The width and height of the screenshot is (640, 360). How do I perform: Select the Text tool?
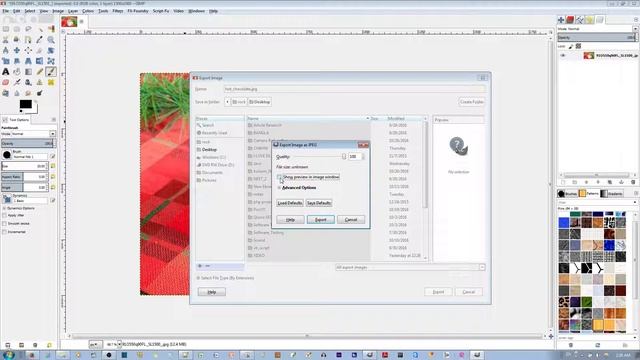tap(6, 71)
